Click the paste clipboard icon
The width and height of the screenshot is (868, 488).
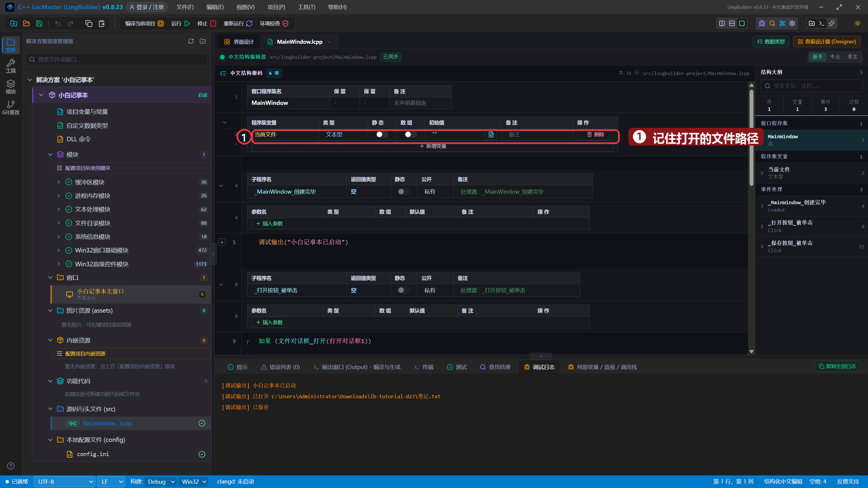102,23
